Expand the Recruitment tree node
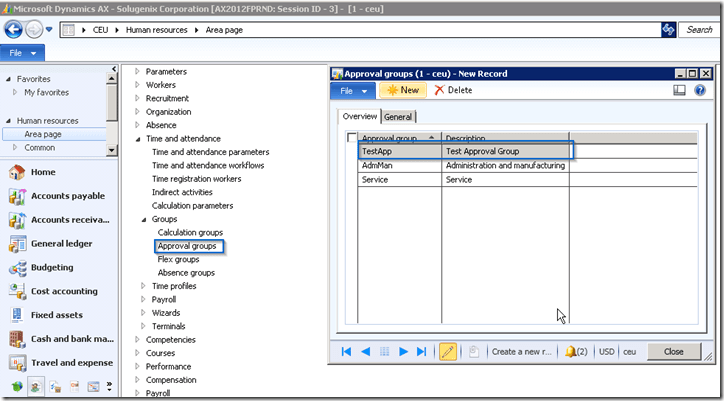Screen dimensions: 724x401 click(x=137, y=99)
